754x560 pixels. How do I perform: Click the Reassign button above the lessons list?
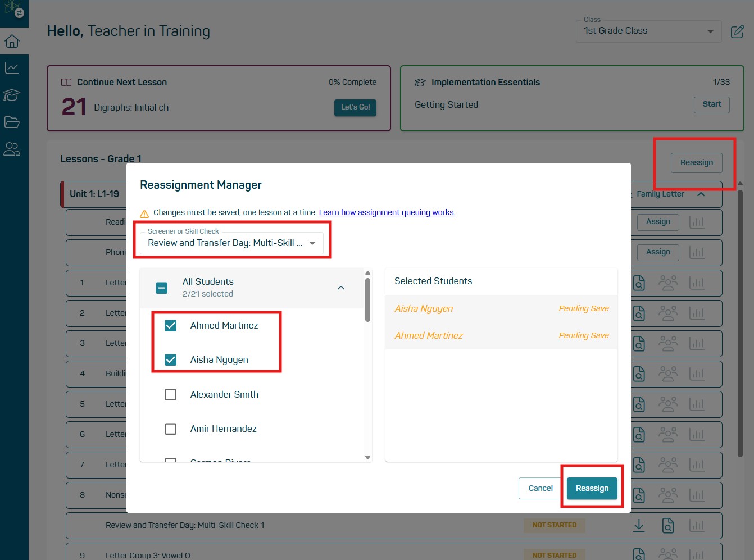pyautogui.click(x=697, y=162)
